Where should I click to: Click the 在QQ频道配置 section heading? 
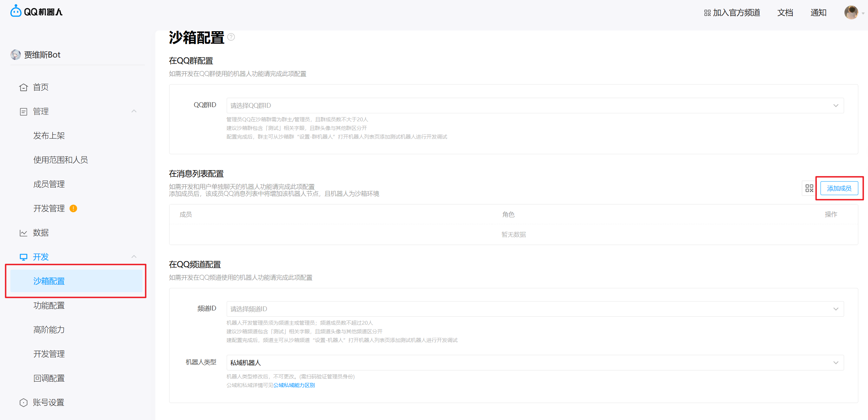195,264
